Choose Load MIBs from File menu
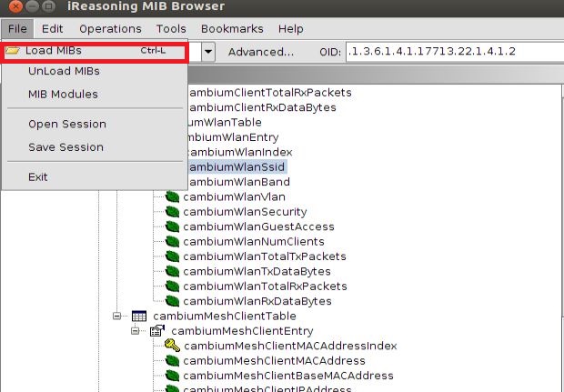The image size is (564, 392). (x=95, y=51)
